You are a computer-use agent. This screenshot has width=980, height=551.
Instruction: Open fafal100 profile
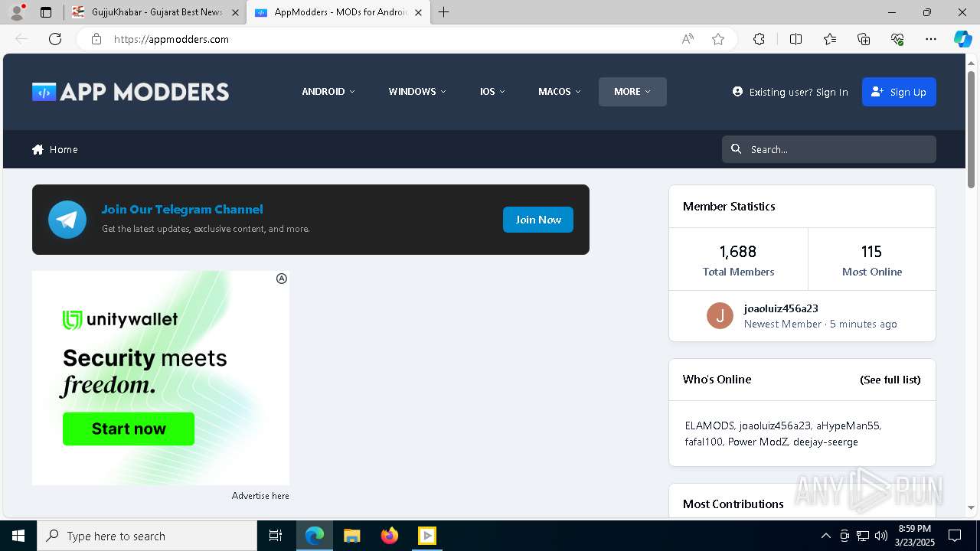[x=704, y=442]
